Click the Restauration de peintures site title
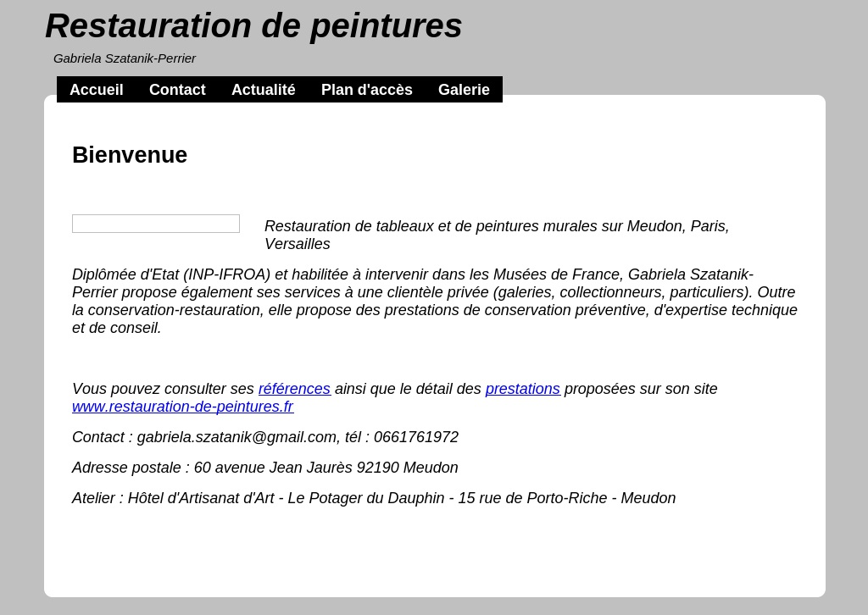 pyautogui.click(x=253, y=26)
